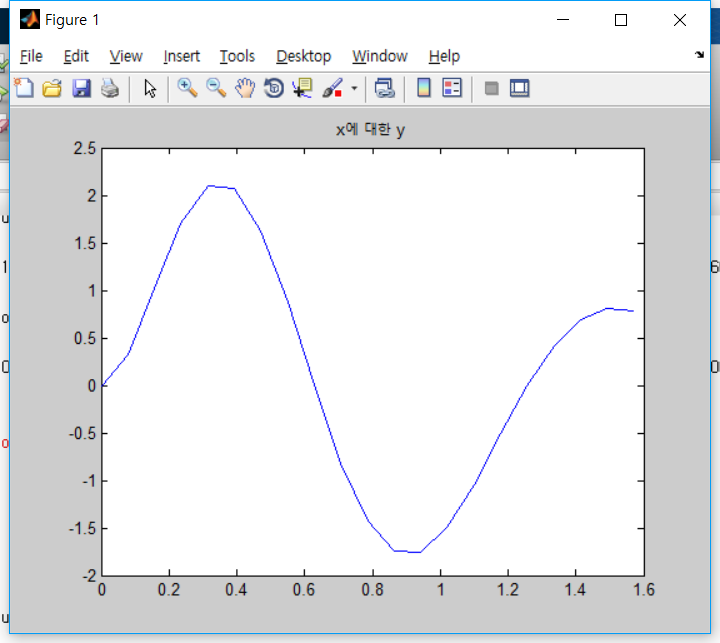Click the MATLAB logo in title bar
This screenshot has height=643, width=720.
(x=30, y=20)
